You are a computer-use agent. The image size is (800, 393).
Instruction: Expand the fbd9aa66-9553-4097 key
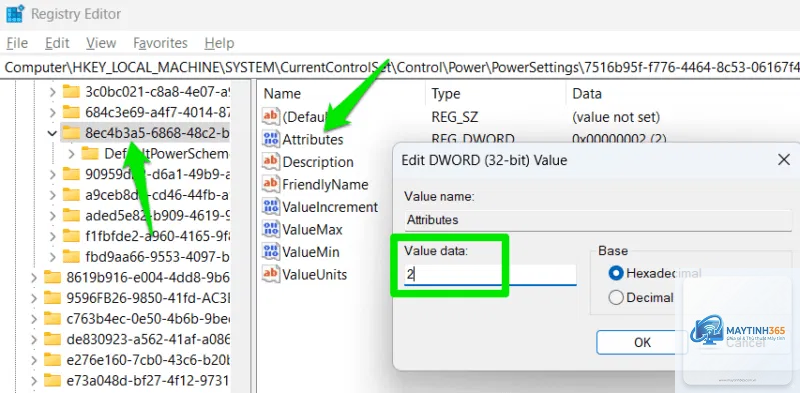[x=52, y=256]
